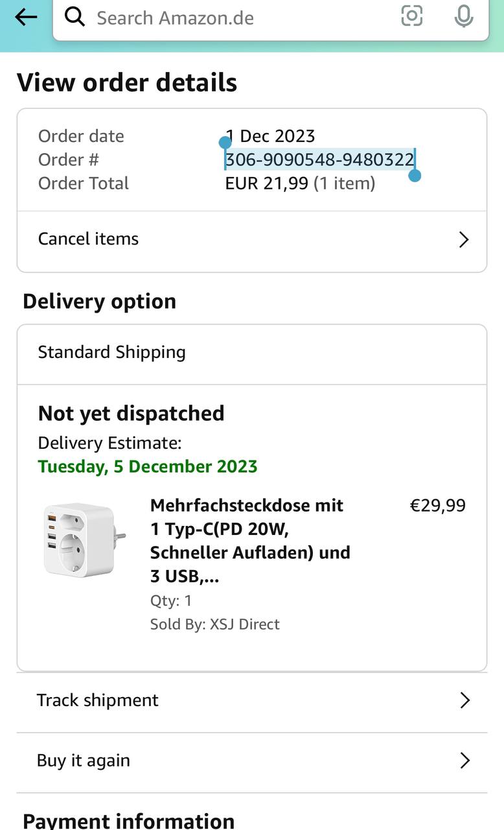Tap the microphone voice search icon
Screen dimensions: 504x830
[x=464, y=17]
